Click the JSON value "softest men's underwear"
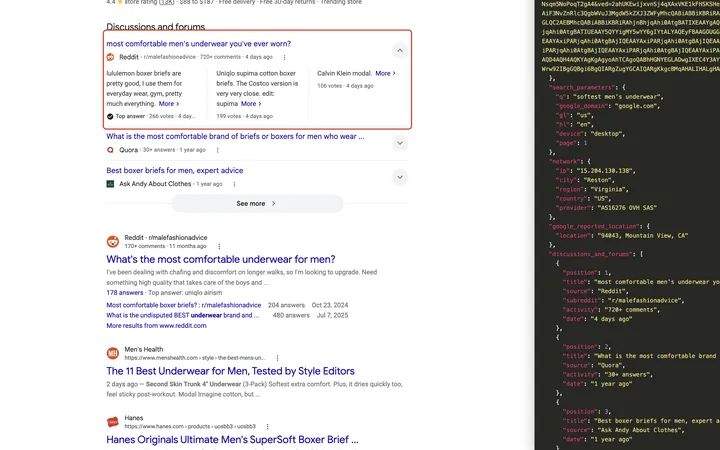The image size is (720, 450). click(616, 97)
